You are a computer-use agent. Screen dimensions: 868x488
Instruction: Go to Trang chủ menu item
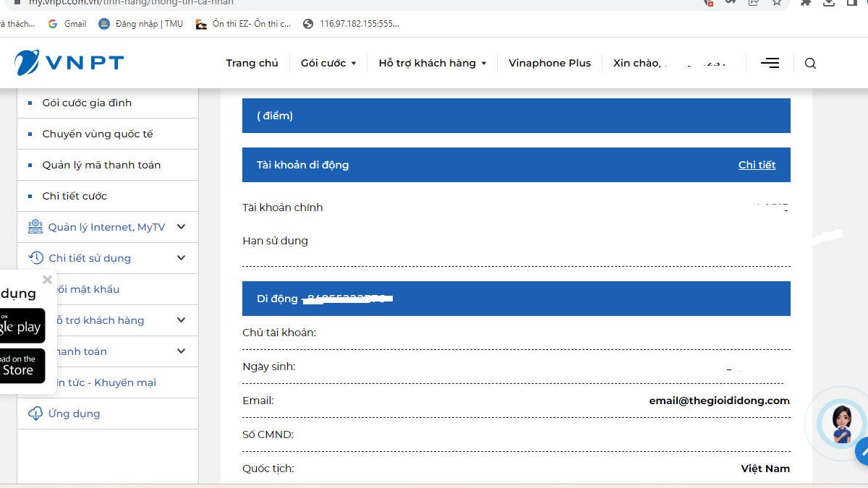click(x=252, y=63)
